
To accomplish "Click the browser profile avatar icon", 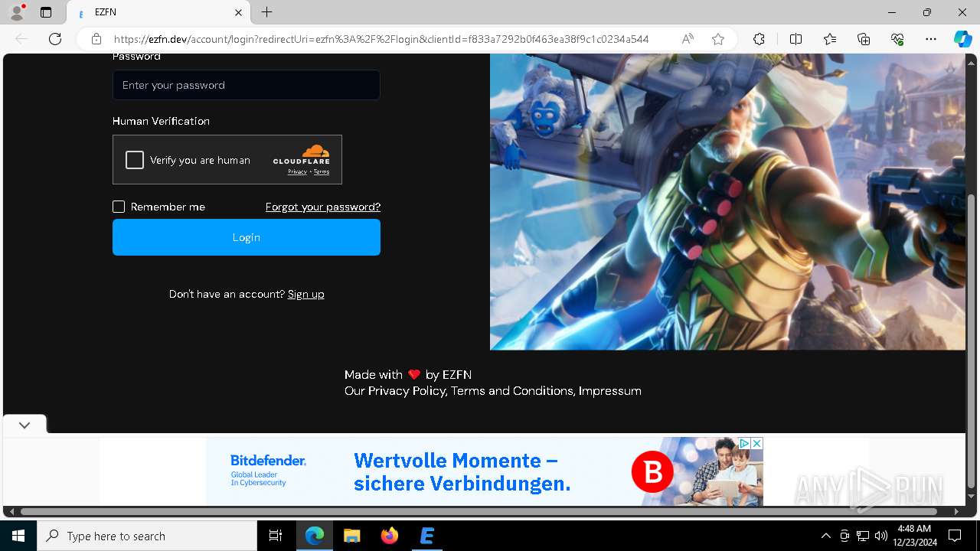I will pyautogui.click(x=17, y=12).
